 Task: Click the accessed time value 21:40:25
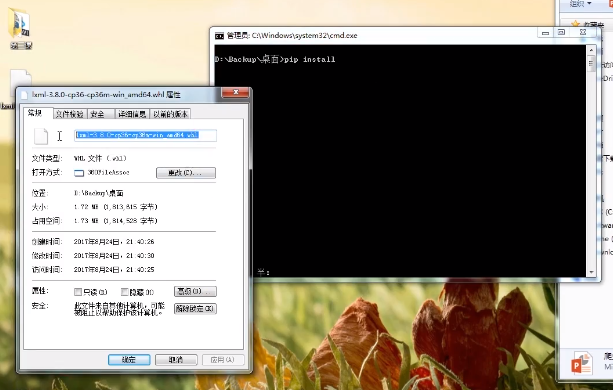click(114, 270)
